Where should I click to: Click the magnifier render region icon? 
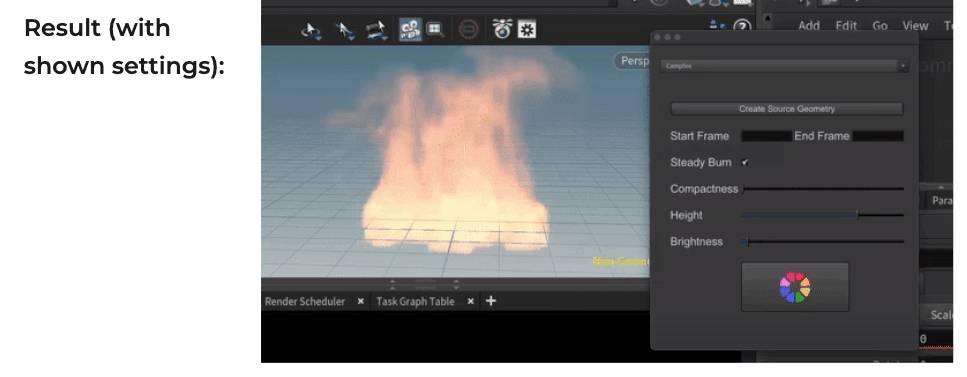pos(435,30)
